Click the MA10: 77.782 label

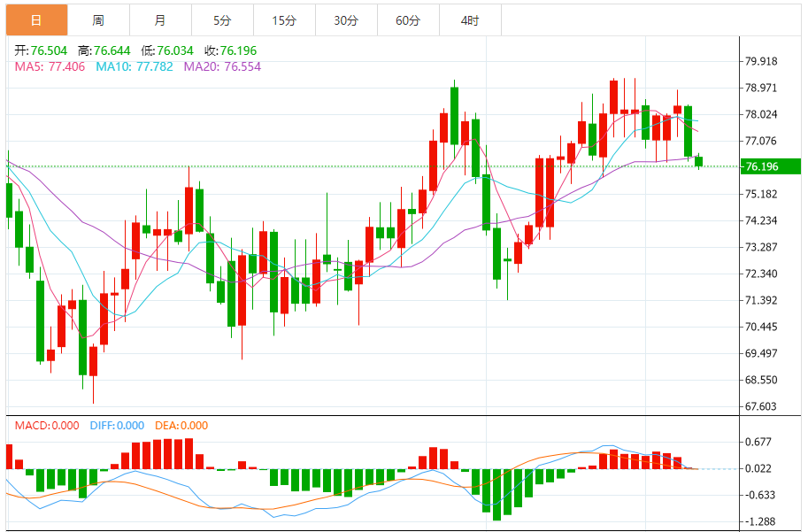pos(135,66)
